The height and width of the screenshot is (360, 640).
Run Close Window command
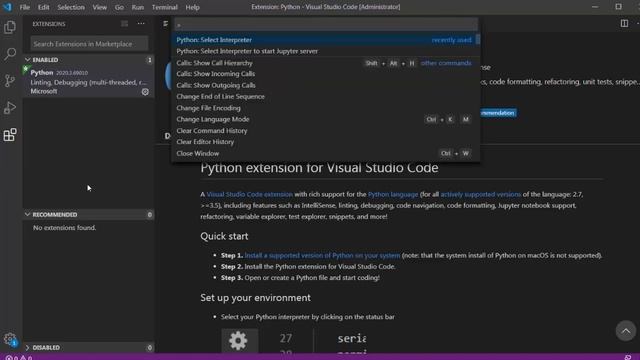tap(326, 153)
